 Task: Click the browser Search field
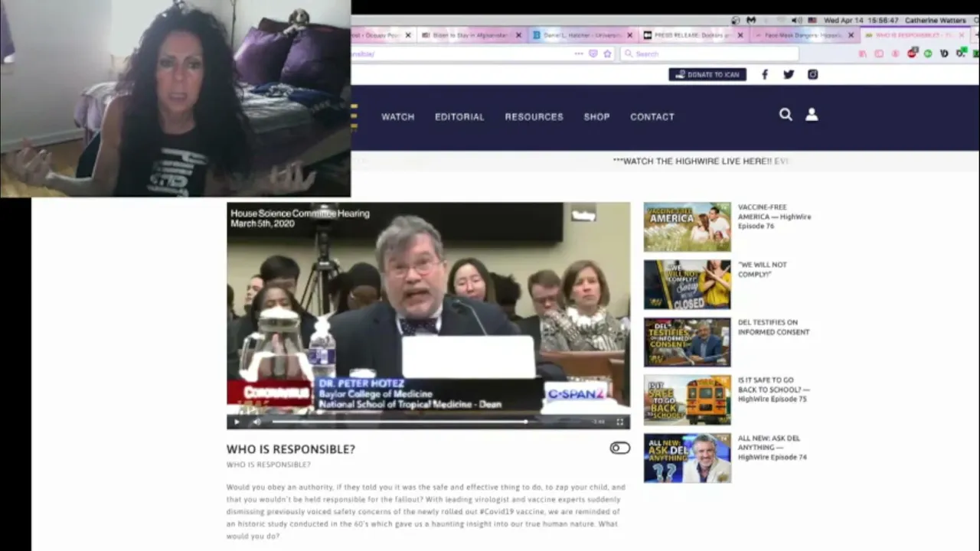click(710, 54)
